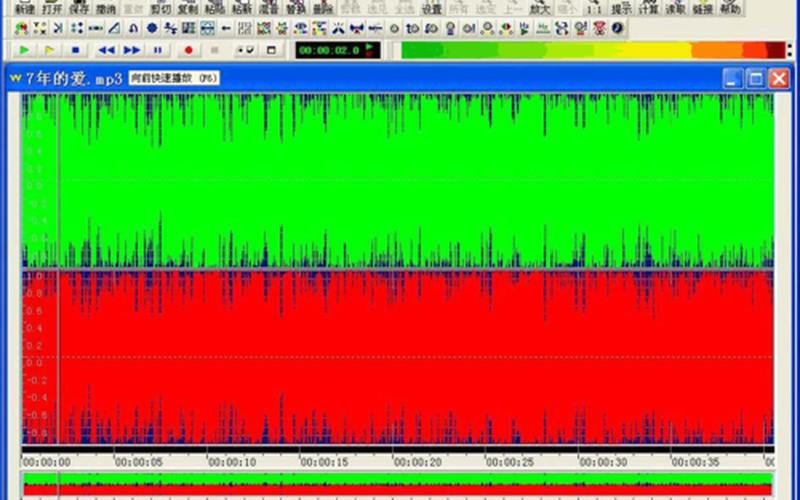Viewport: 800px width, 500px height.
Task: Click the red figure icon in effects bar
Action: click(x=599, y=28)
